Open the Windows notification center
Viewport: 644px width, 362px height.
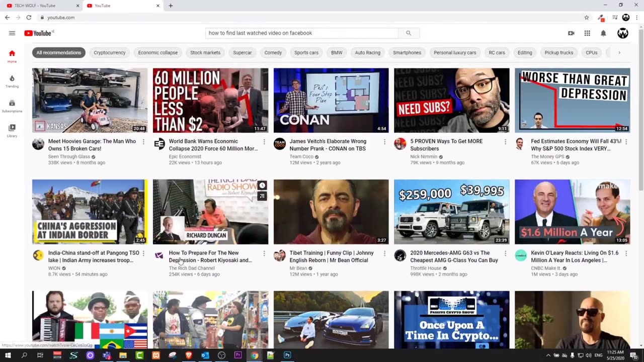click(633, 355)
